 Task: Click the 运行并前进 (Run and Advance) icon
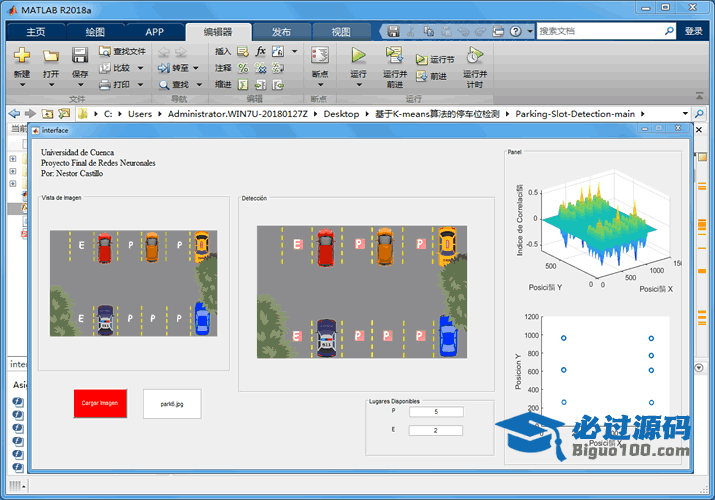[x=394, y=55]
